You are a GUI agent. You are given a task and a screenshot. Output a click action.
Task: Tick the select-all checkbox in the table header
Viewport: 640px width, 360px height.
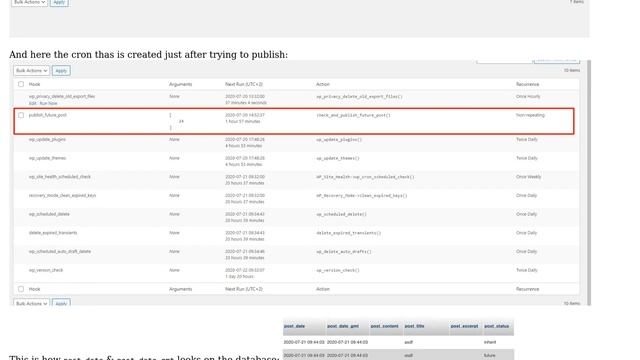(21, 84)
